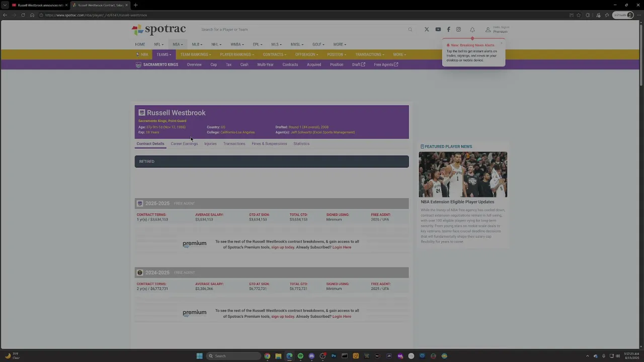Switch to the Career Earnings tab

[184, 144]
